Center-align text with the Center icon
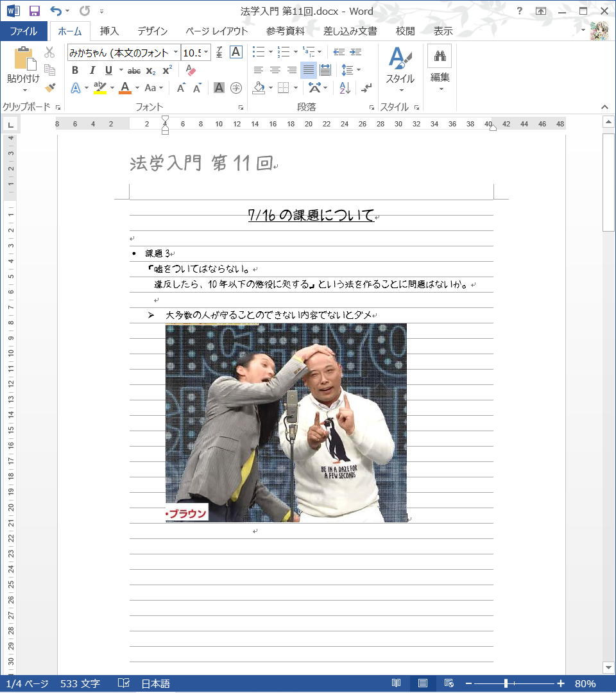616x693 pixels. [x=275, y=70]
